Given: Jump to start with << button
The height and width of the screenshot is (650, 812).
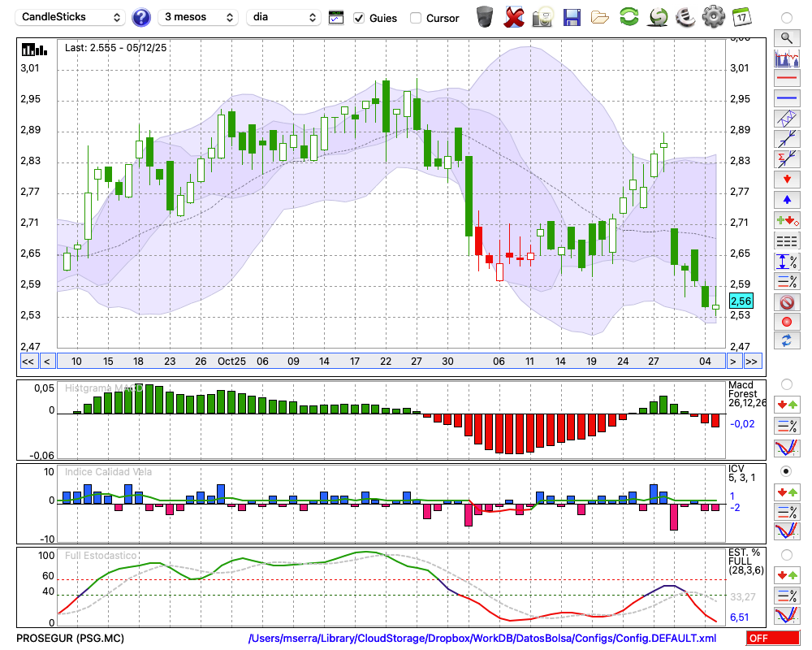Looking at the screenshot, I should [28, 362].
